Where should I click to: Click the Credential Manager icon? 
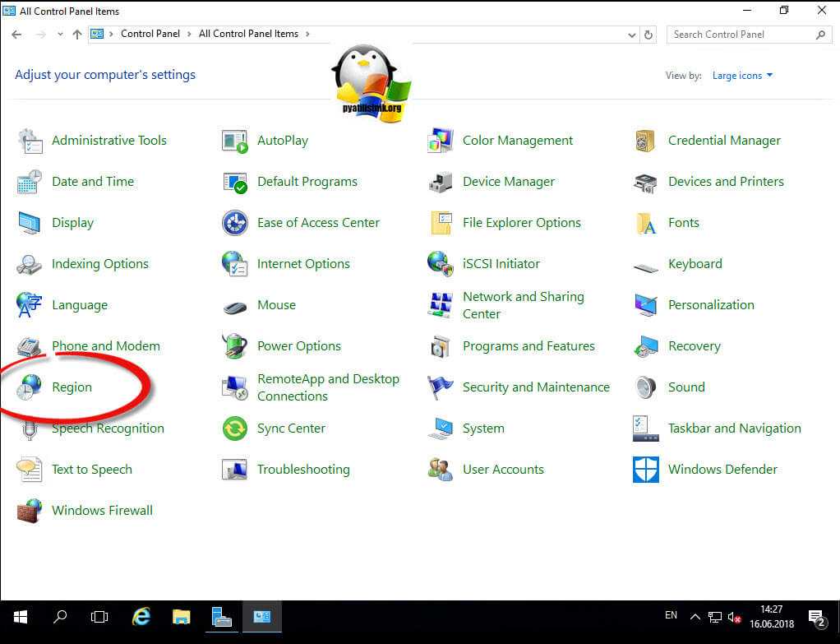point(646,141)
